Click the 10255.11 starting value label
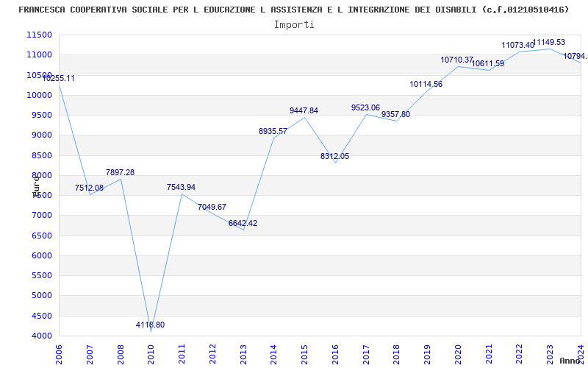The width and height of the screenshot is (588, 368). pyautogui.click(x=58, y=78)
